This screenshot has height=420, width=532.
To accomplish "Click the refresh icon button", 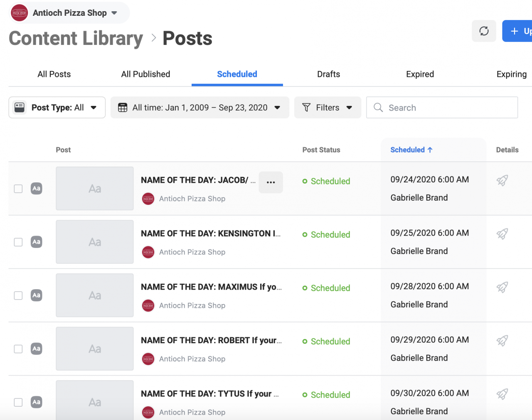I will coord(484,31).
